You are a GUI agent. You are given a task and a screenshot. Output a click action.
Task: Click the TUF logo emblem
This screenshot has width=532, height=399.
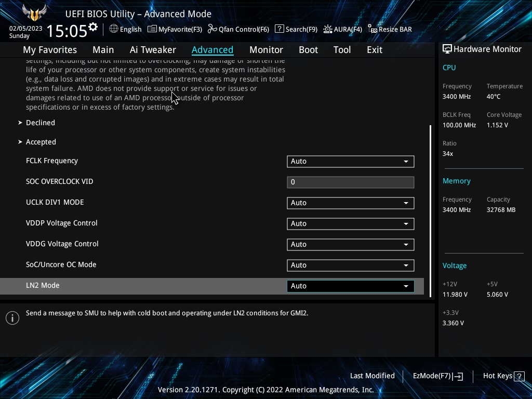coord(34,13)
